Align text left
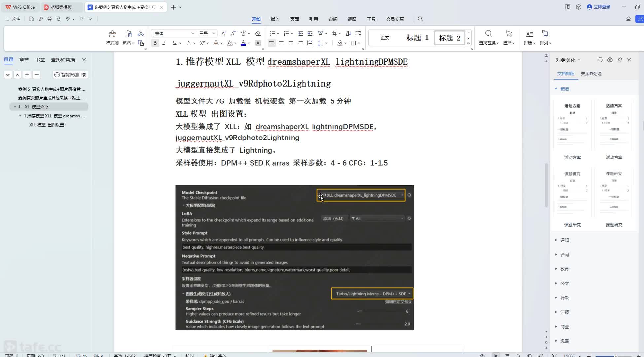The height and width of the screenshot is (357, 644). point(271,43)
